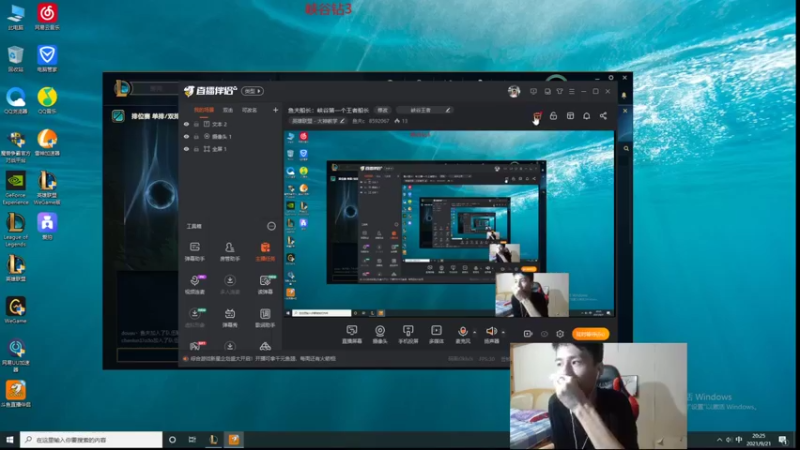Open the 歌词助手 tool
This screenshot has height=450, width=800.
[265, 318]
